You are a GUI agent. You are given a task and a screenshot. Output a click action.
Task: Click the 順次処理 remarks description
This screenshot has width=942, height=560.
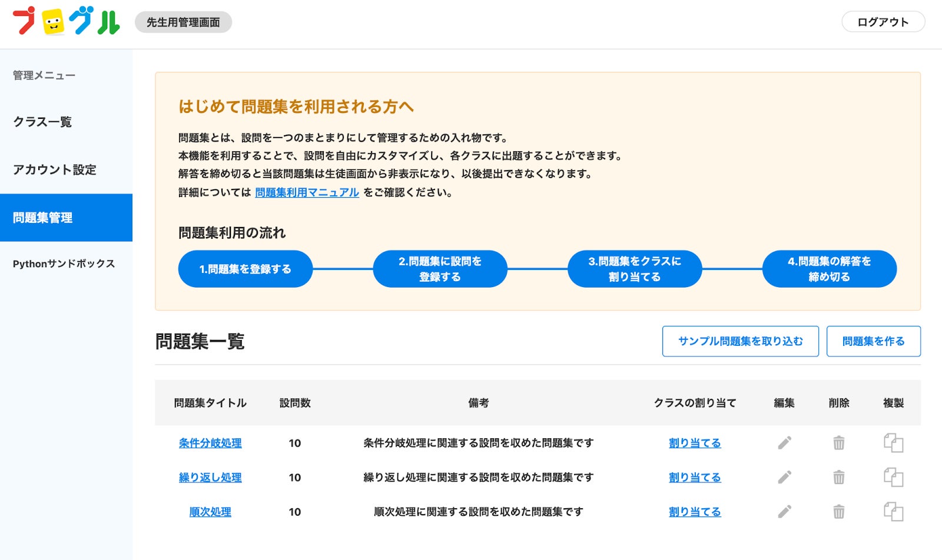(479, 512)
